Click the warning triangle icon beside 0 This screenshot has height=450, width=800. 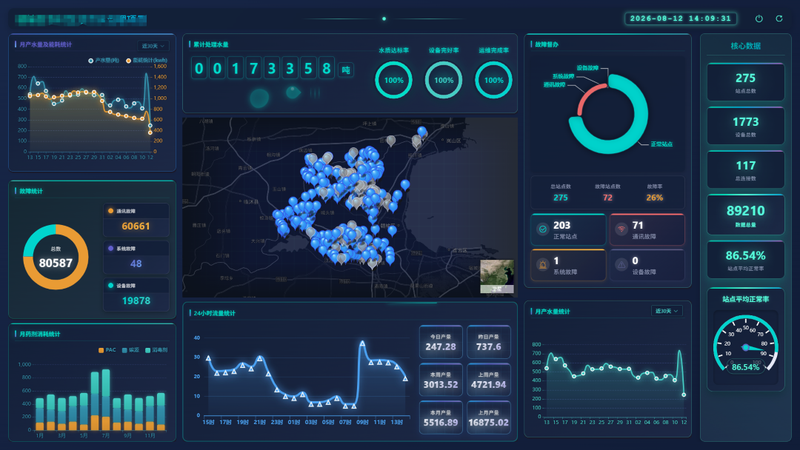pyautogui.click(x=621, y=265)
